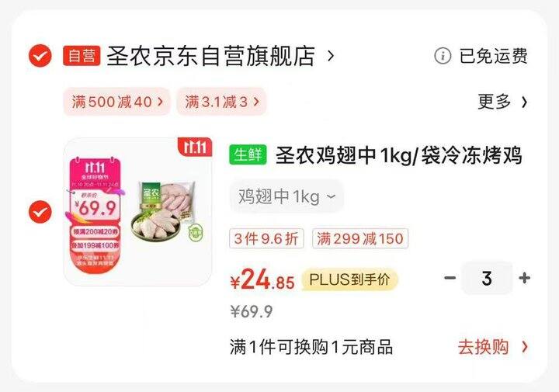Uncheck the store-level selection checkmark
Image resolution: width=559 pixels, height=392 pixels.
tap(40, 56)
